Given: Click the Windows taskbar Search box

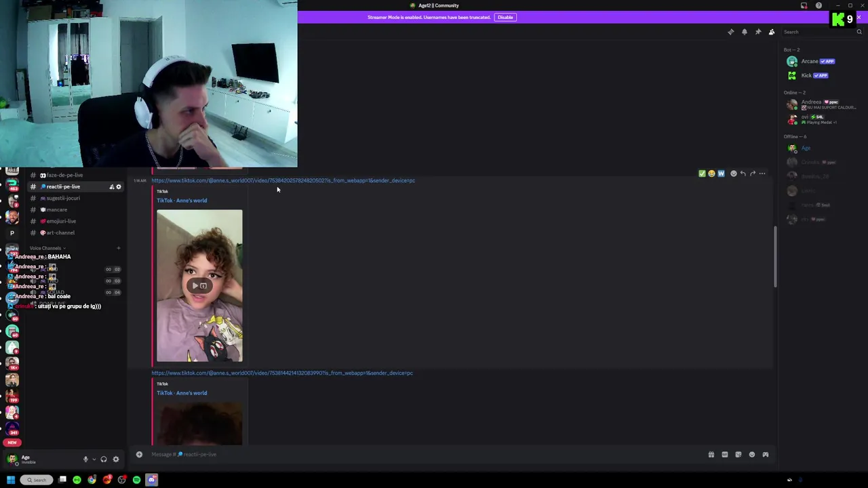Looking at the screenshot, I should coord(36,480).
